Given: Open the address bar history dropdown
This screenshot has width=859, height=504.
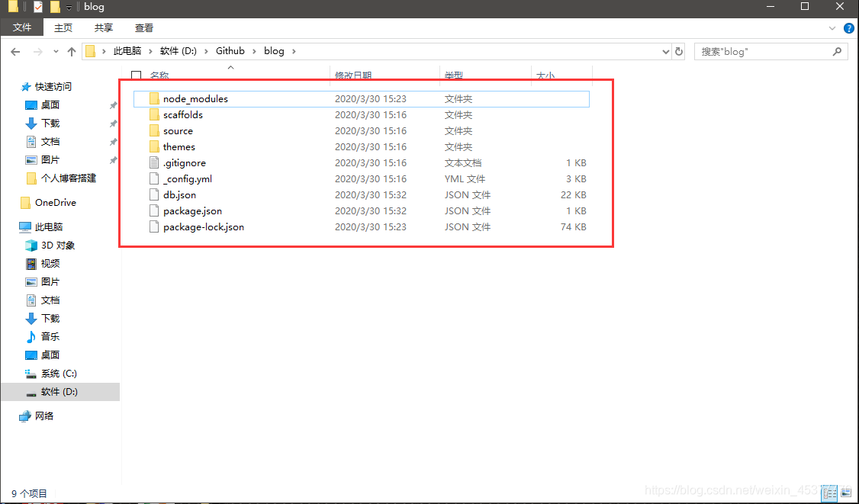Looking at the screenshot, I should tap(665, 52).
